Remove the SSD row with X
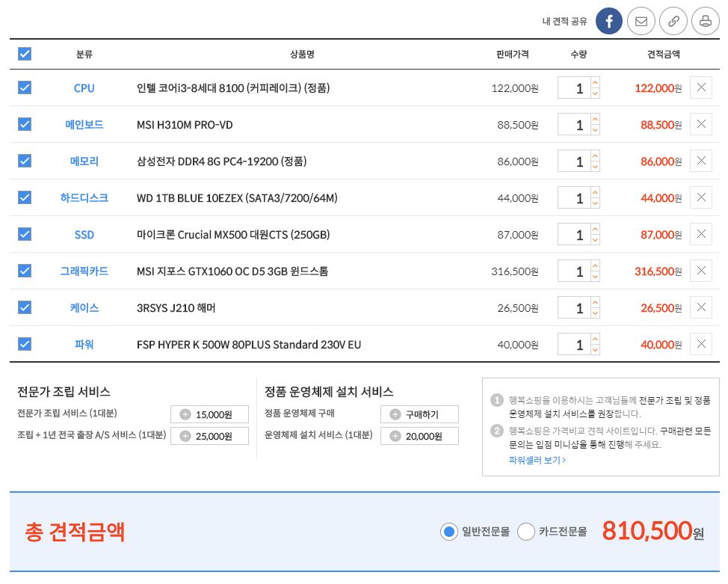 (x=701, y=234)
